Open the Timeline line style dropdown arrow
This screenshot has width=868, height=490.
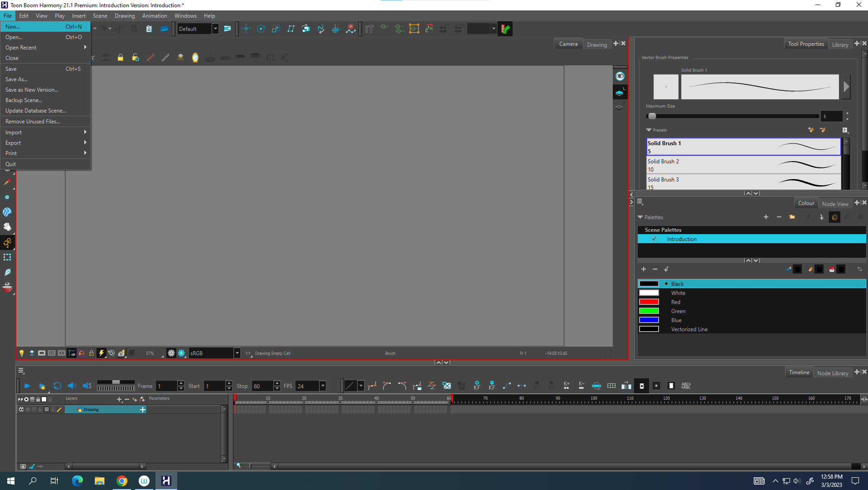(361, 386)
